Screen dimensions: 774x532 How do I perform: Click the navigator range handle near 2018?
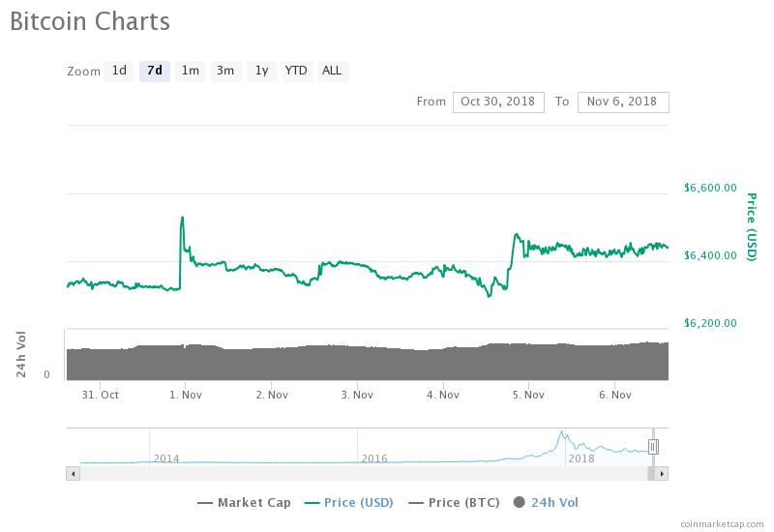[x=653, y=447]
